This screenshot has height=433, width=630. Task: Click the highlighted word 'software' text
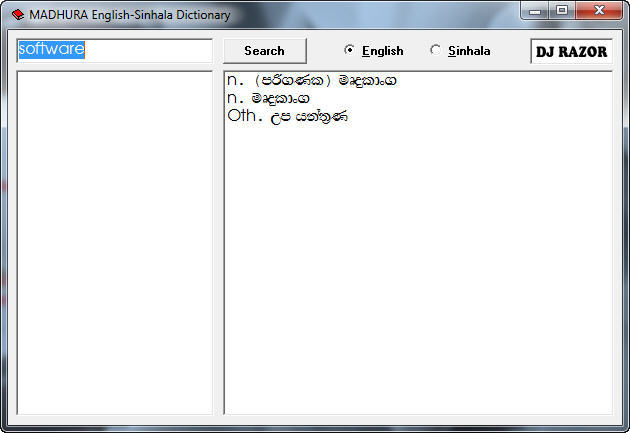click(x=51, y=49)
